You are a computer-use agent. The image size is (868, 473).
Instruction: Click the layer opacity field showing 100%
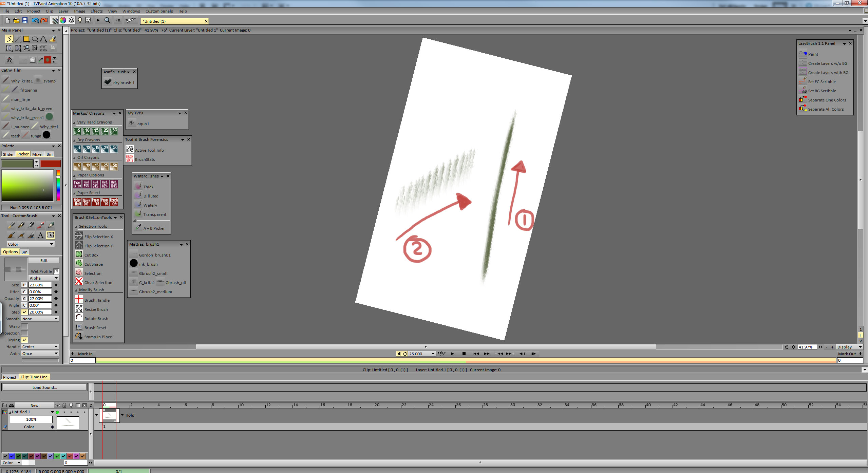click(31, 419)
